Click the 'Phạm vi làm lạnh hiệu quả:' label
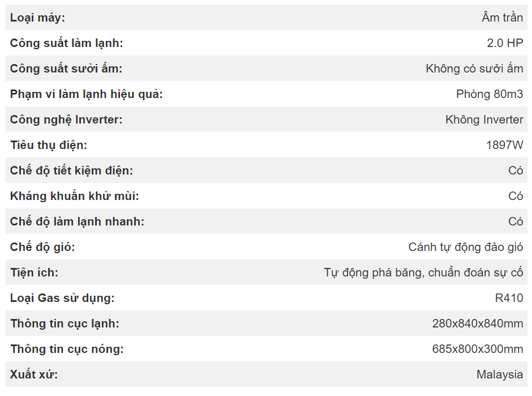Viewport: 532px width, 396px height. [86, 94]
